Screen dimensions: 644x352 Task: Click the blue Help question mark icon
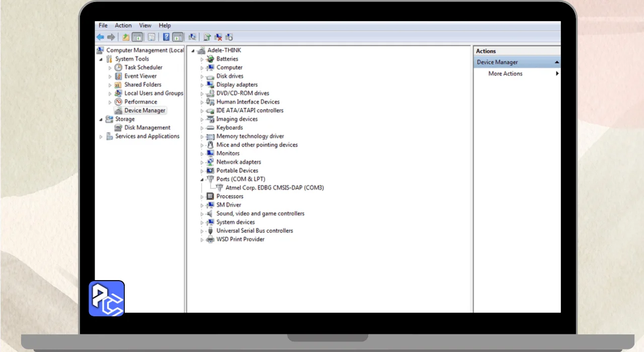pyautogui.click(x=166, y=37)
